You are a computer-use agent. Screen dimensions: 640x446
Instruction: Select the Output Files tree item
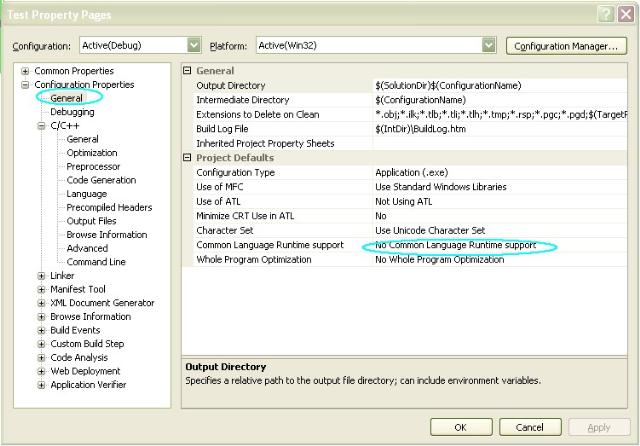tap(91, 221)
